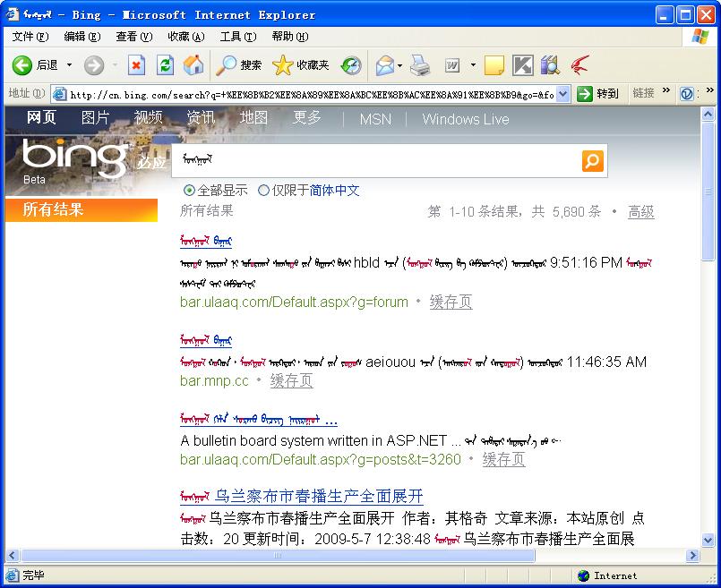Open the 高级 advanced search link

[x=641, y=211]
